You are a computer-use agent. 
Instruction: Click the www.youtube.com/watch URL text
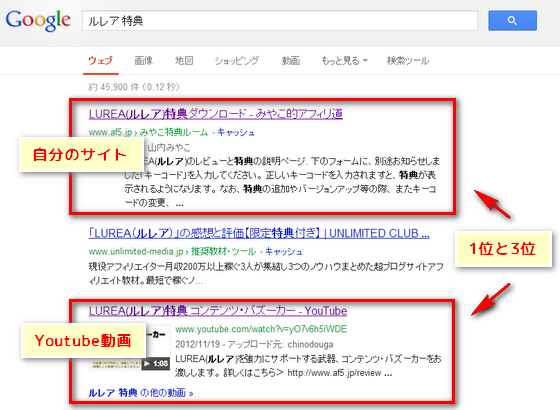pos(261,329)
